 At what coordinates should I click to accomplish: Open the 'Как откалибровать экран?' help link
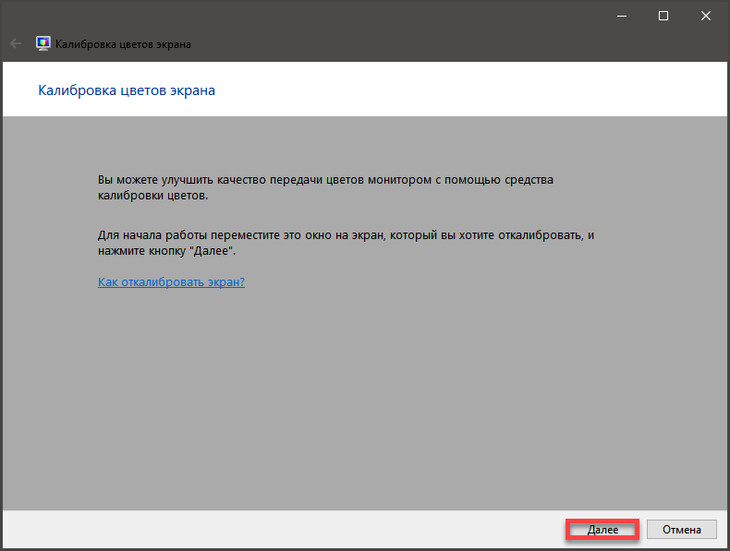(171, 282)
